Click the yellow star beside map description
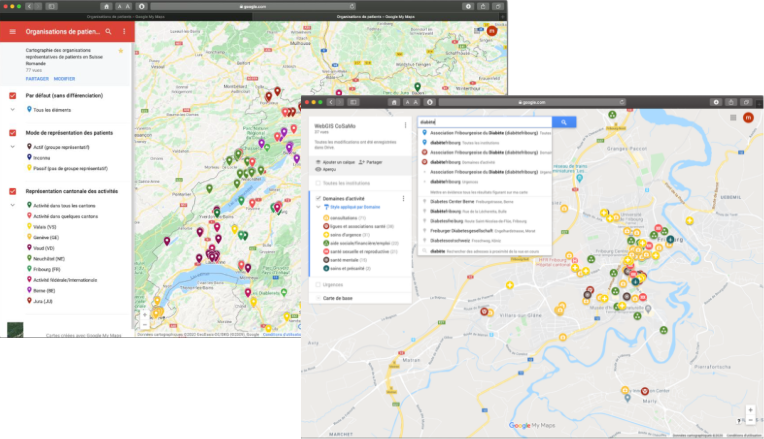The height and width of the screenshot is (439, 764). 121,51
